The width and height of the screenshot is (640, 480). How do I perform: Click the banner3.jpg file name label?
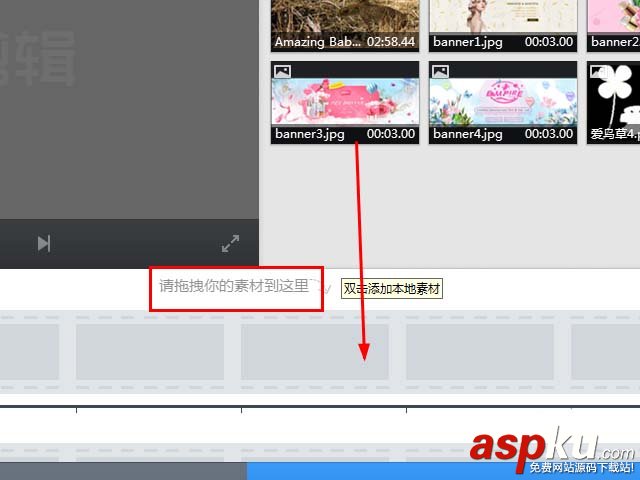[x=310, y=134]
